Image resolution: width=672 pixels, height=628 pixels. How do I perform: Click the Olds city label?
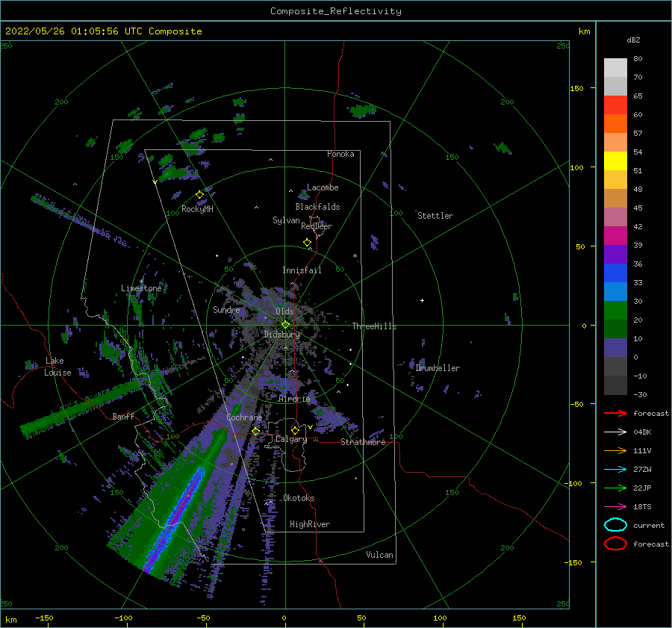point(284,311)
